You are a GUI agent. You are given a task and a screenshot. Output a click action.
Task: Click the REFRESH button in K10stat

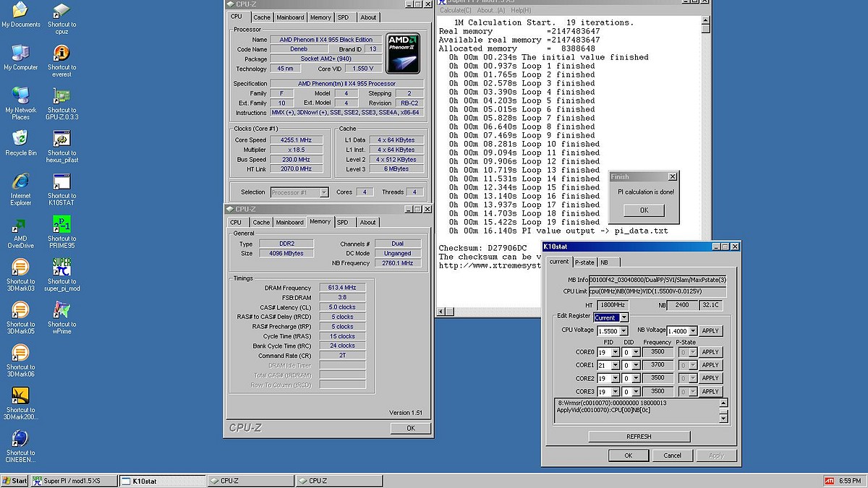[x=639, y=437]
